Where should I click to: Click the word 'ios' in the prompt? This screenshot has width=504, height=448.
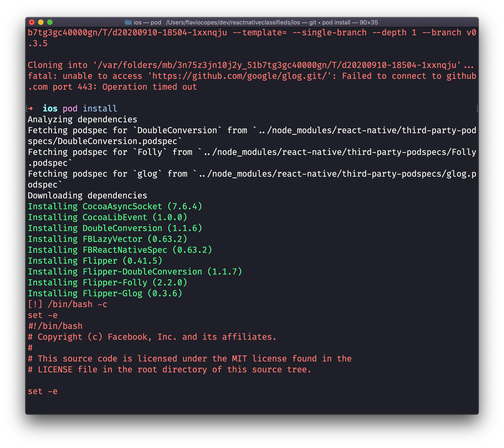pyautogui.click(x=50, y=108)
